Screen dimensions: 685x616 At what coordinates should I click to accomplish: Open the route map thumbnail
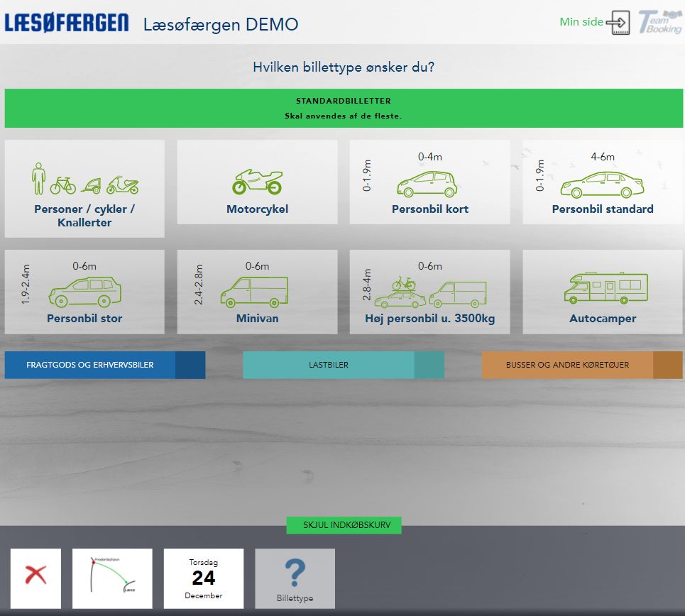(113, 578)
